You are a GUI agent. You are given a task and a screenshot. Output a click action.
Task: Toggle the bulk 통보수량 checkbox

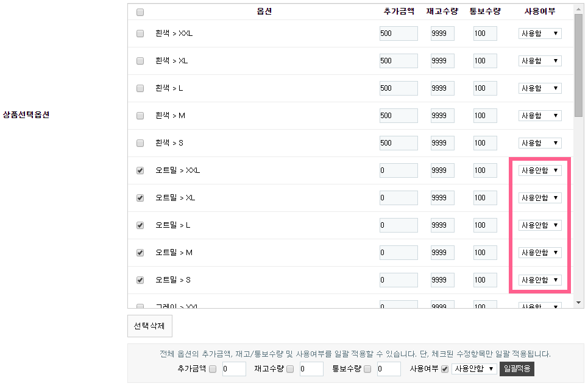[x=367, y=369]
